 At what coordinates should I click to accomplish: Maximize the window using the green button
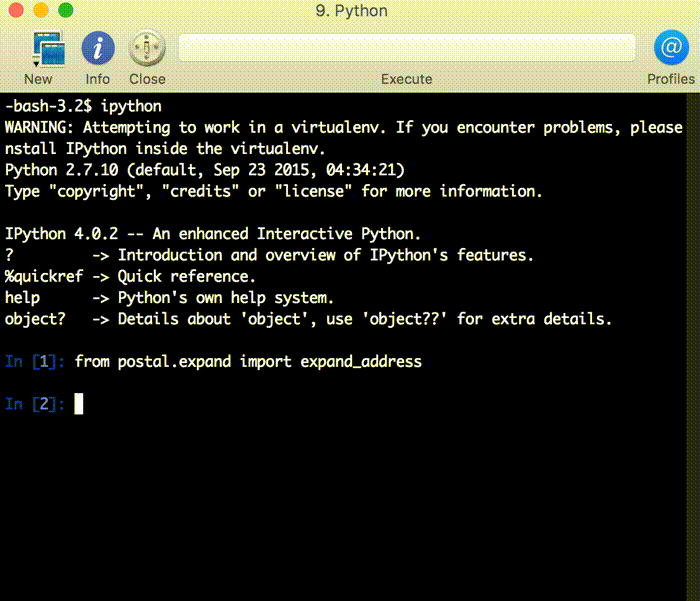tap(65, 11)
